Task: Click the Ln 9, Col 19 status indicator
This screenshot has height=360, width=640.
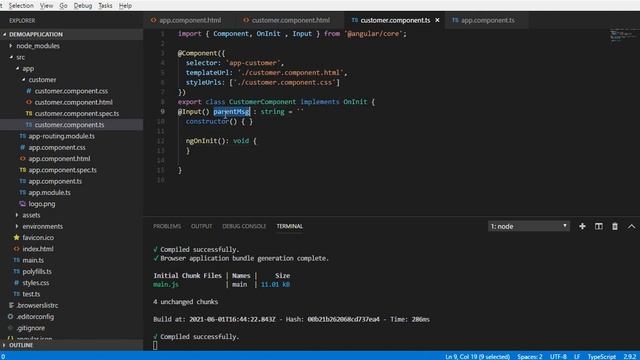Action: tap(478, 356)
